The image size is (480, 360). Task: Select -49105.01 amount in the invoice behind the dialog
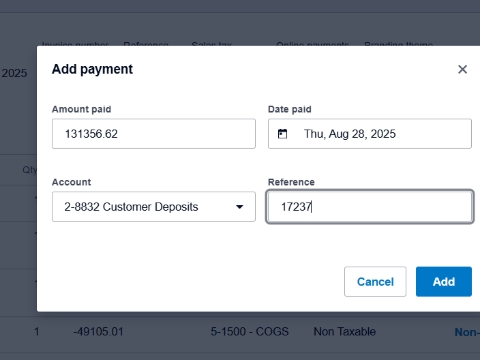click(98, 332)
